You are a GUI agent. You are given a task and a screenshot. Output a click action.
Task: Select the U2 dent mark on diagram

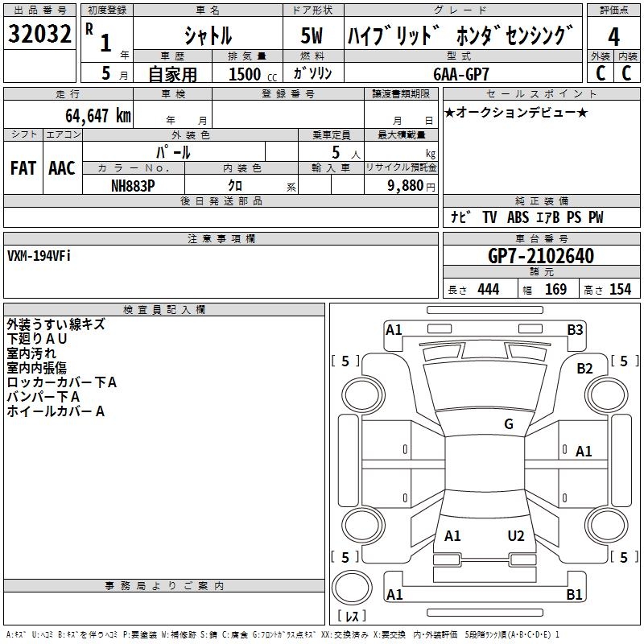[x=516, y=535]
